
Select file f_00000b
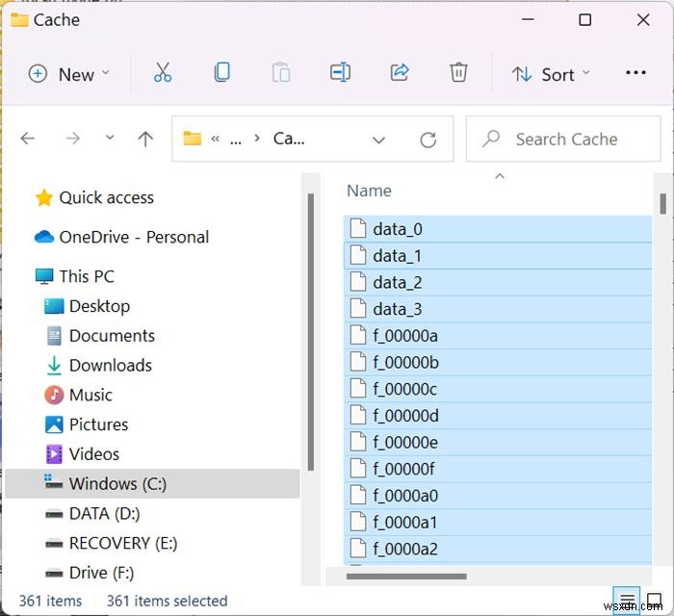pos(498,362)
